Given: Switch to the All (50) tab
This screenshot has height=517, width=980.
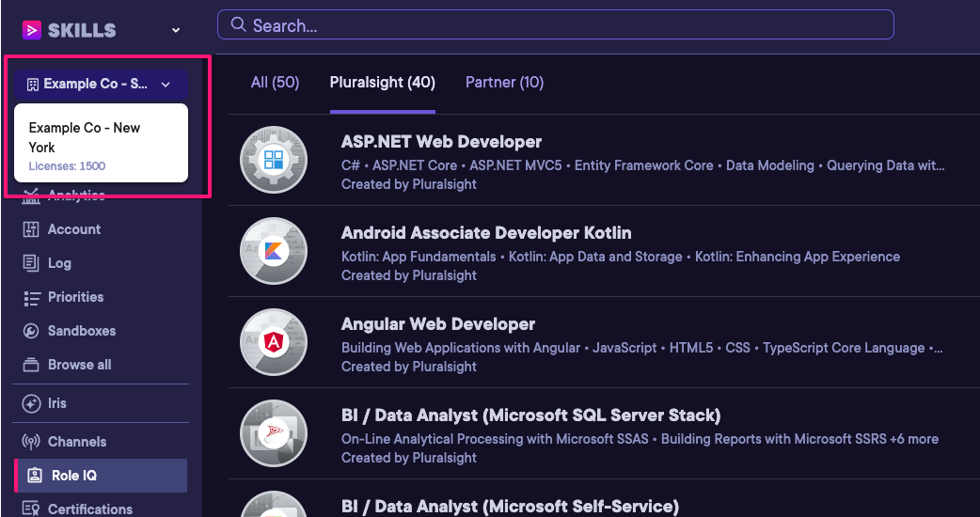Looking at the screenshot, I should point(275,83).
